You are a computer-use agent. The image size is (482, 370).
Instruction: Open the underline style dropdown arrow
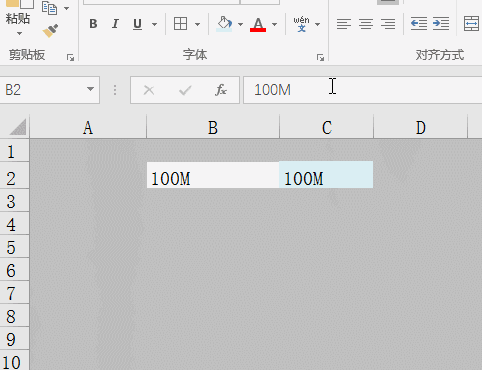(154, 24)
